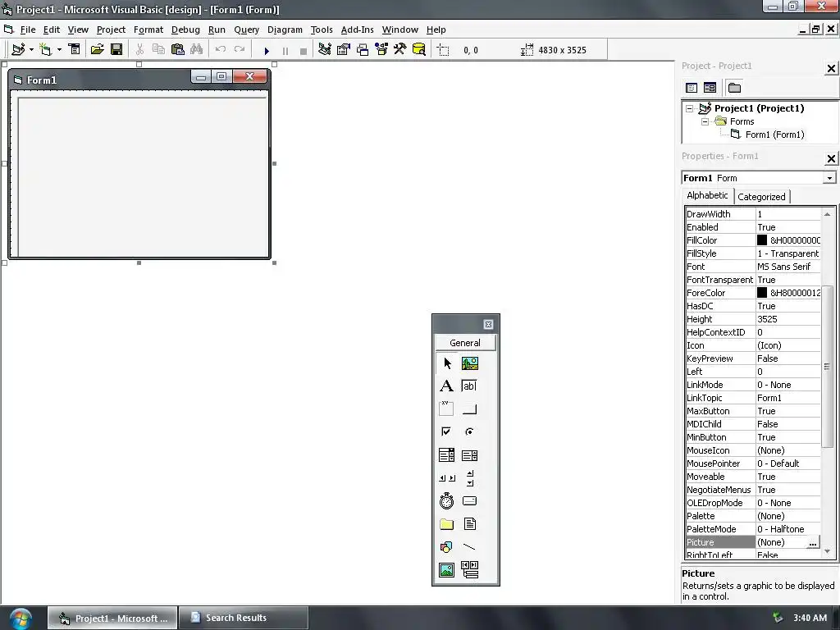Click the General tab button in the toolbox
Viewport: 840px width, 630px height.
(465, 343)
